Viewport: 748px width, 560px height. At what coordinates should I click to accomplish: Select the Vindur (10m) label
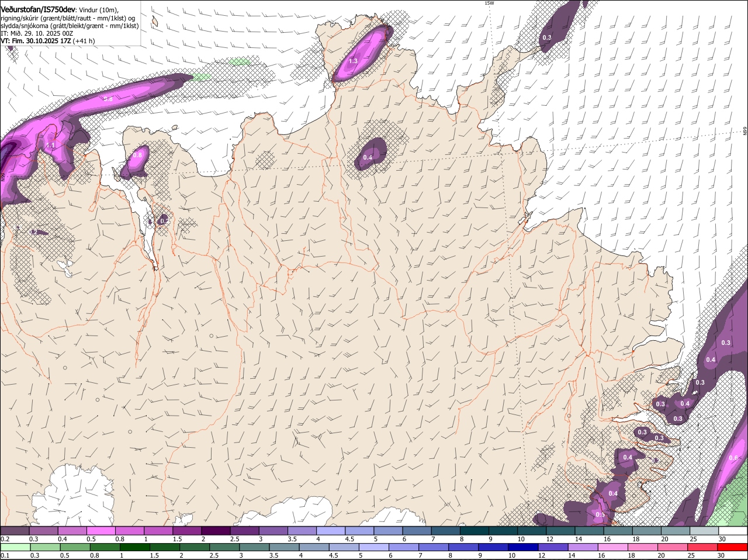coord(98,11)
